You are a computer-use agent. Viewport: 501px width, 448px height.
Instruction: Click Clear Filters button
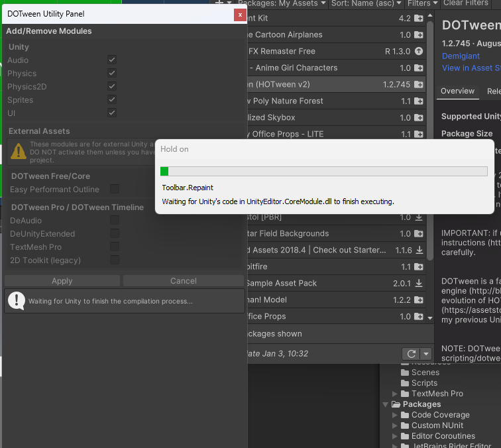click(x=466, y=3)
